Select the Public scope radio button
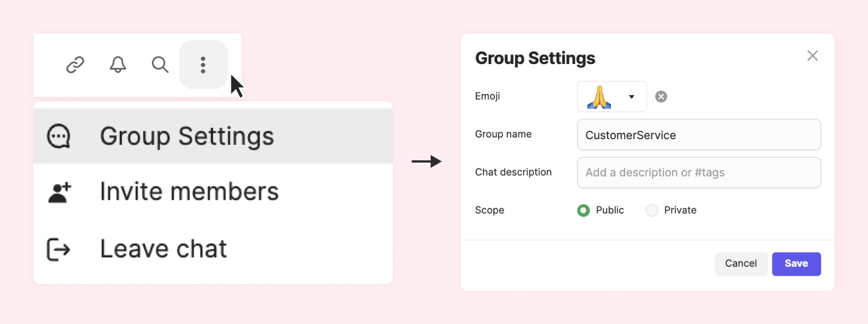Image resolution: width=868 pixels, height=324 pixels. [x=583, y=210]
